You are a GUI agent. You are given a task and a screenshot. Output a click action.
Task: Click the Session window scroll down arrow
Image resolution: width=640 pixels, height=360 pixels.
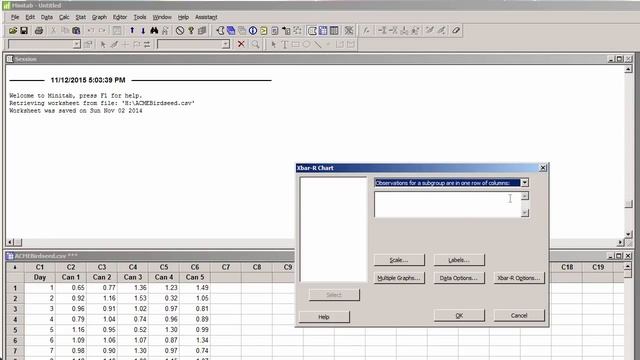628,234
